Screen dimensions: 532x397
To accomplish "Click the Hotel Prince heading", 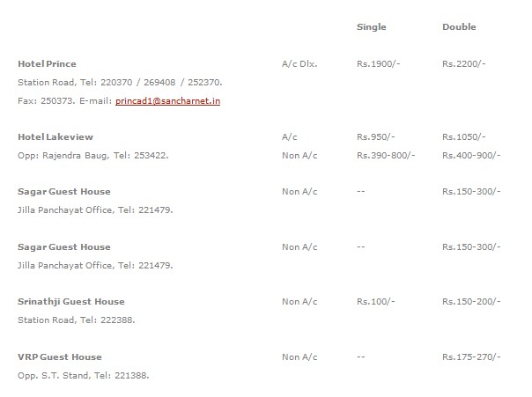I will (x=47, y=64).
